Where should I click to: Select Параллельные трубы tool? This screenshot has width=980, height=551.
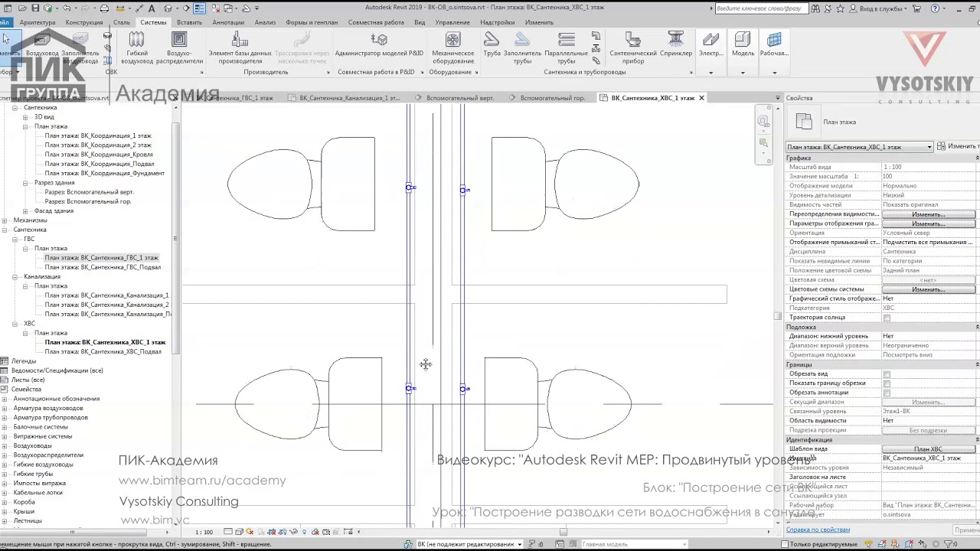pos(566,47)
